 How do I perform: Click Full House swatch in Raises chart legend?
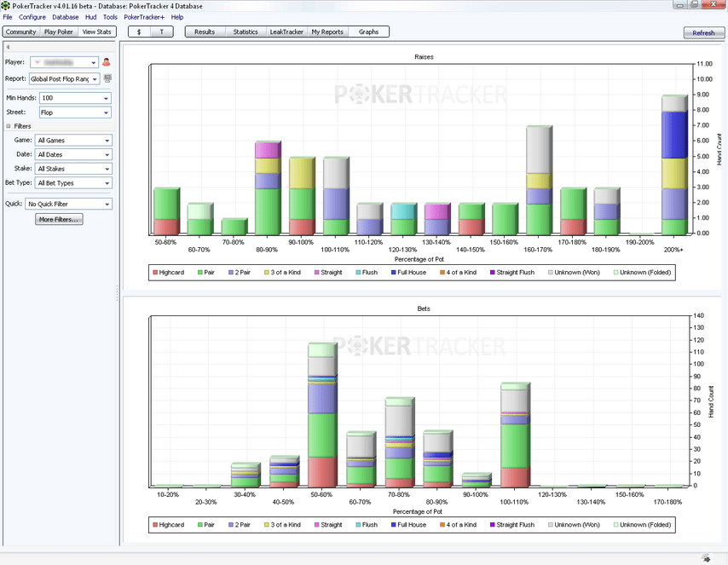(x=393, y=273)
